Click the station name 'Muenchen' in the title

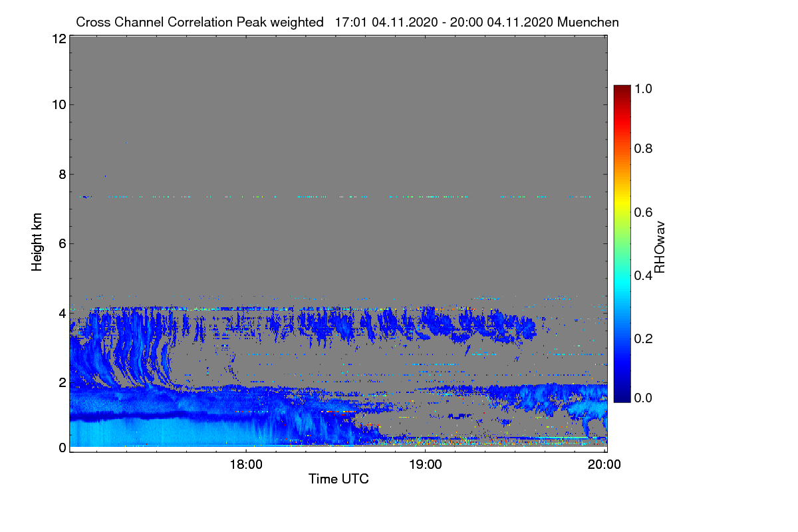(x=589, y=22)
